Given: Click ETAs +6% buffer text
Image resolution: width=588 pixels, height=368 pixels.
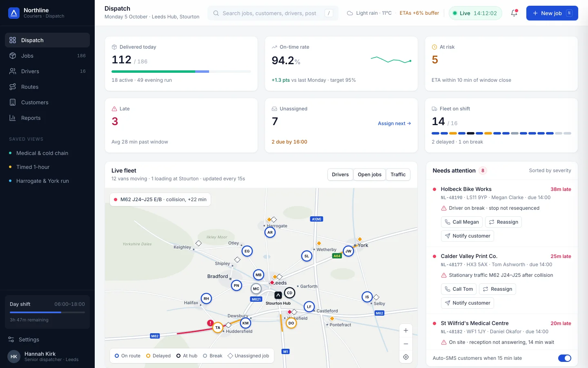Looking at the screenshot, I should [419, 13].
